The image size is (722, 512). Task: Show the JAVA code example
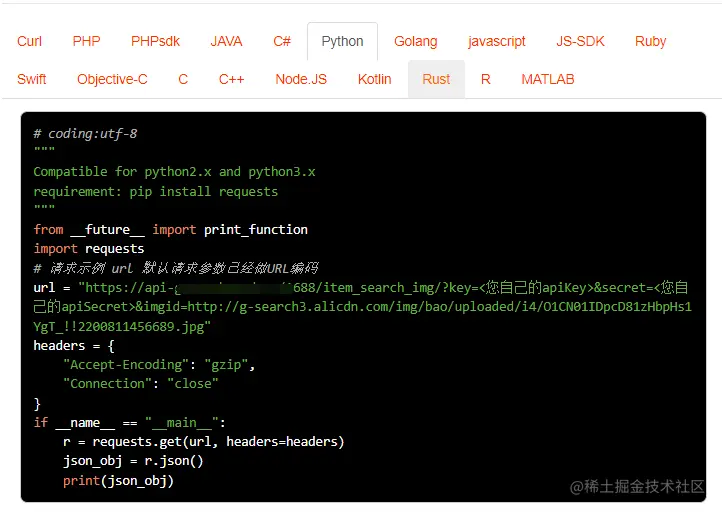coord(226,41)
